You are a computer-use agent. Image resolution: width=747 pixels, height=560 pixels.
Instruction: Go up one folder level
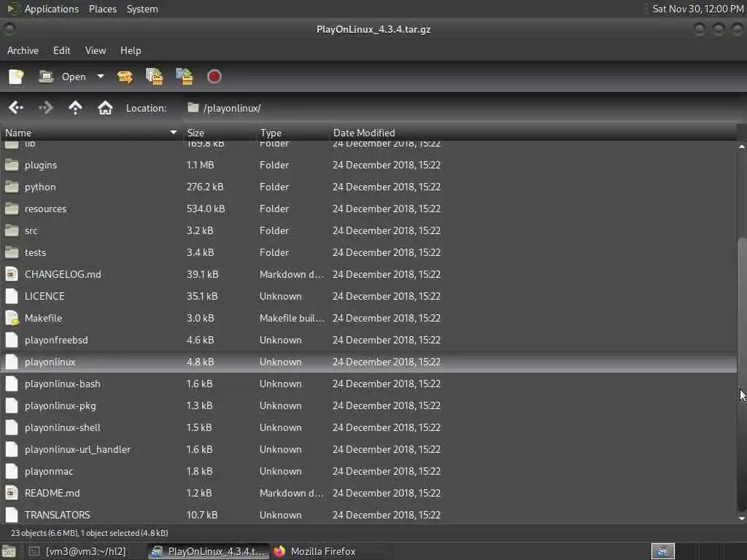(75, 108)
